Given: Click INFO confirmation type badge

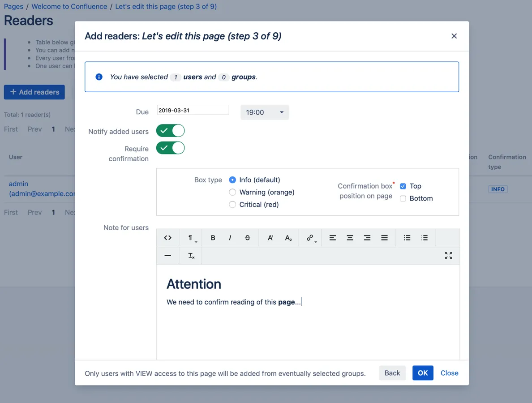Looking at the screenshot, I should coord(498,189).
